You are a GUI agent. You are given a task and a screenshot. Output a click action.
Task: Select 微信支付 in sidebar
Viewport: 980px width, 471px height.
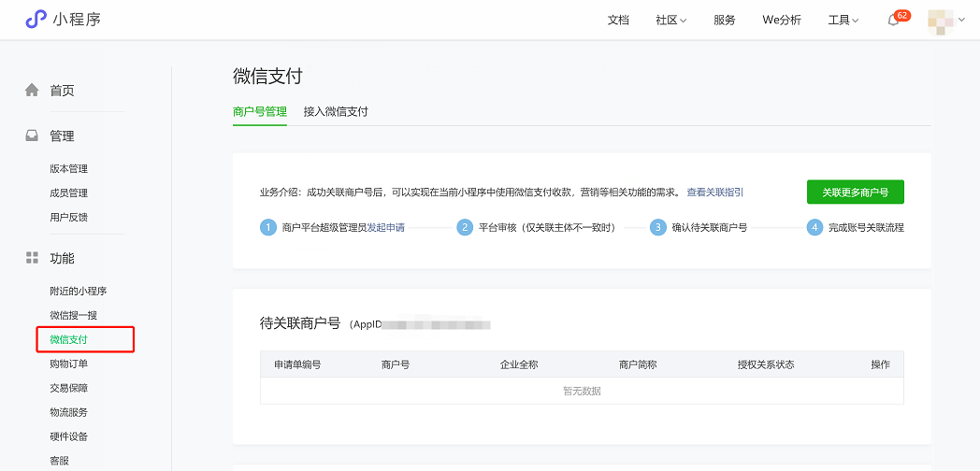point(69,340)
